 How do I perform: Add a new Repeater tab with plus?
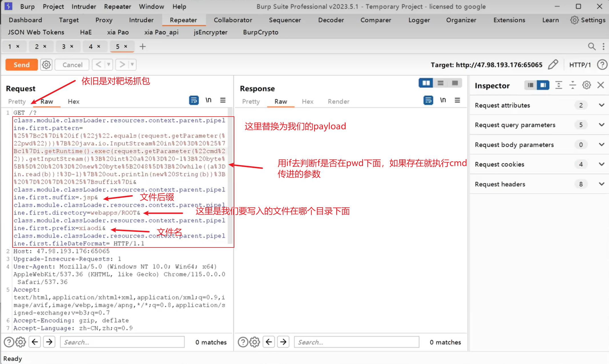coord(142,46)
